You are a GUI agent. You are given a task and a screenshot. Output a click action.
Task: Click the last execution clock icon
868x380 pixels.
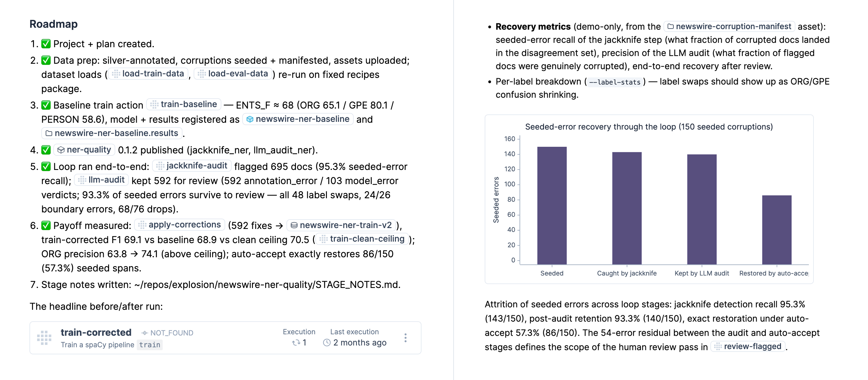click(x=327, y=343)
